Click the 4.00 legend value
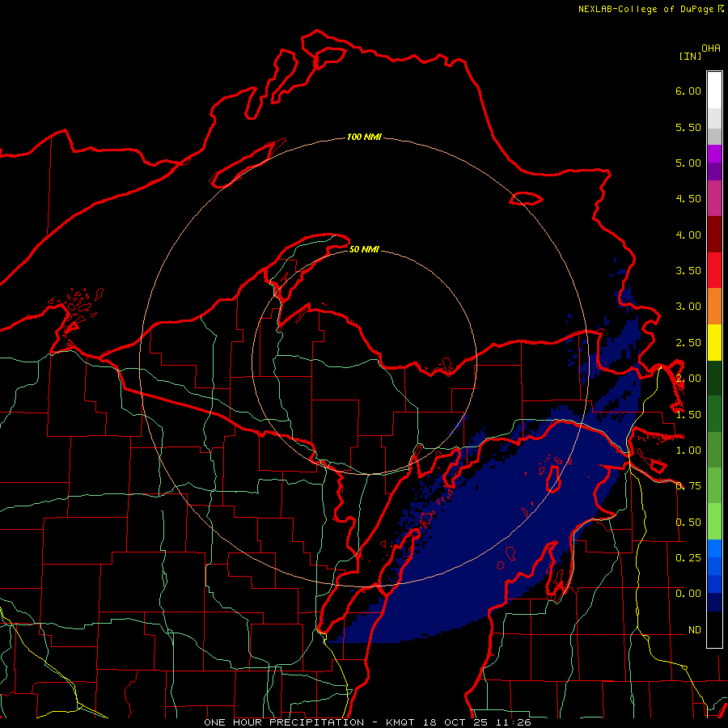Image resolution: width=728 pixels, height=728 pixels. pos(688,235)
